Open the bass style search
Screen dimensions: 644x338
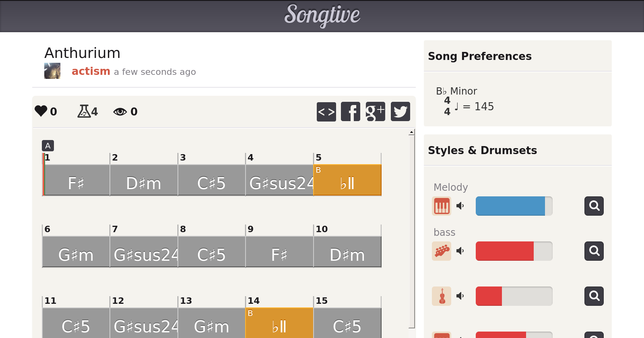click(x=594, y=251)
